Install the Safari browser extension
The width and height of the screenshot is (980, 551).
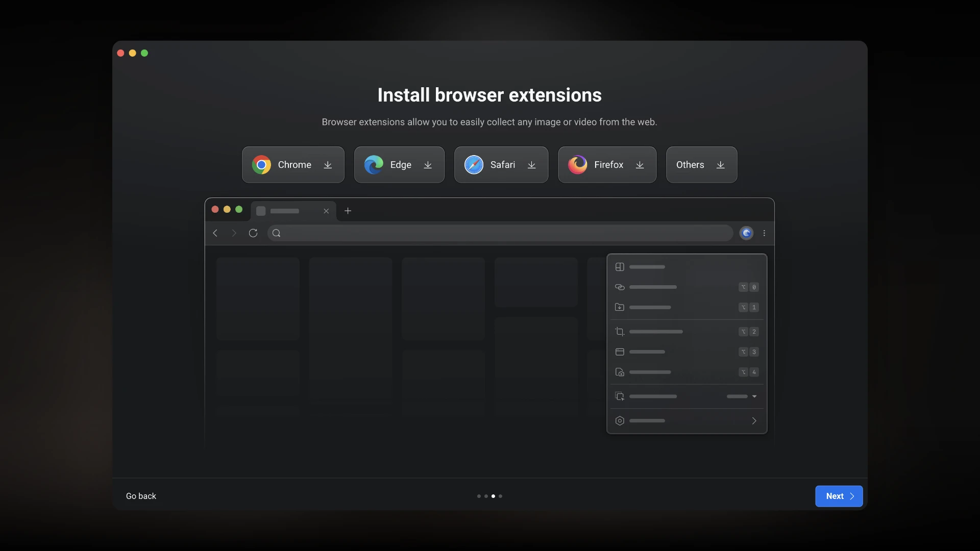tap(501, 165)
